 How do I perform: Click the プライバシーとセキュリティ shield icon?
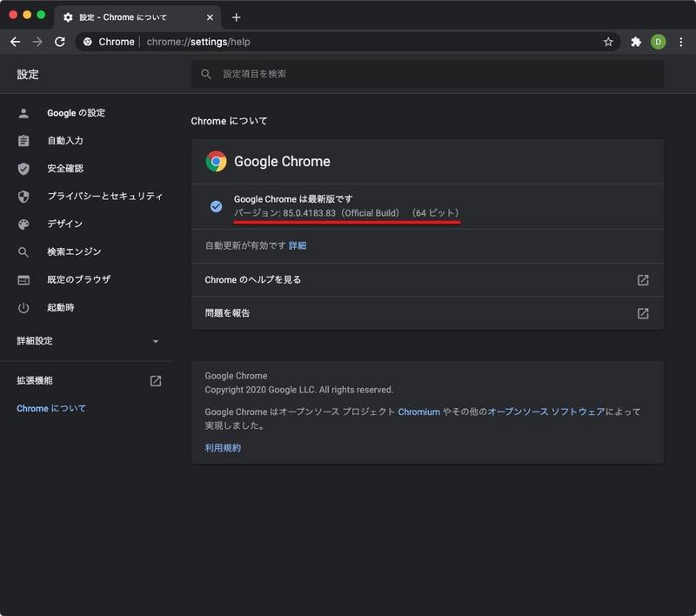pyautogui.click(x=23, y=196)
